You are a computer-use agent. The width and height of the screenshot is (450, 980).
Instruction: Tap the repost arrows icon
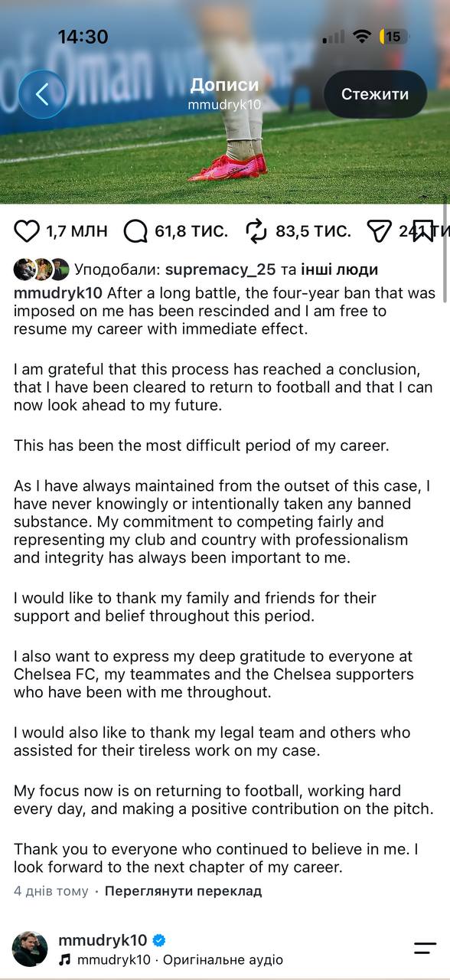[x=256, y=230]
